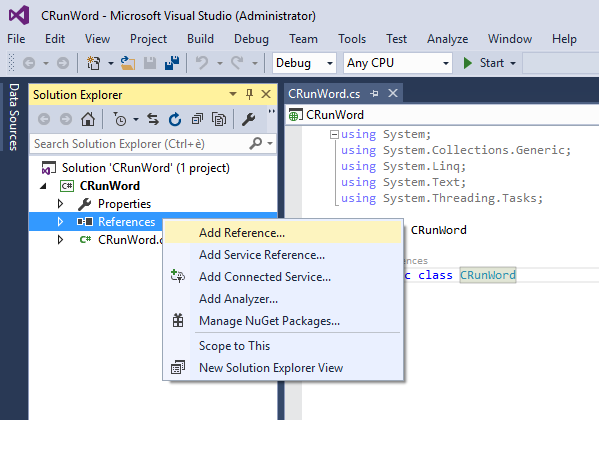601x450 pixels.
Task: Open the Build menu
Action: click(200, 39)
